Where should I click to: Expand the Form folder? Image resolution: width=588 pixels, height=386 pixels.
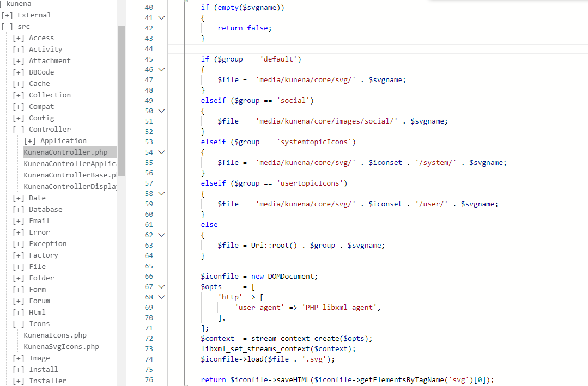click(19, 290)
